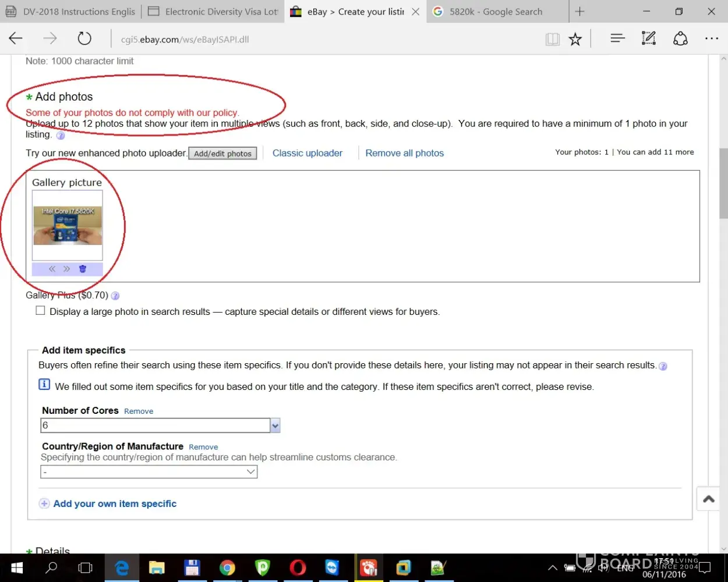This screenshot has width=728, height=582.
Task: Open Edge reading view book icon
Action: point(552,39)
